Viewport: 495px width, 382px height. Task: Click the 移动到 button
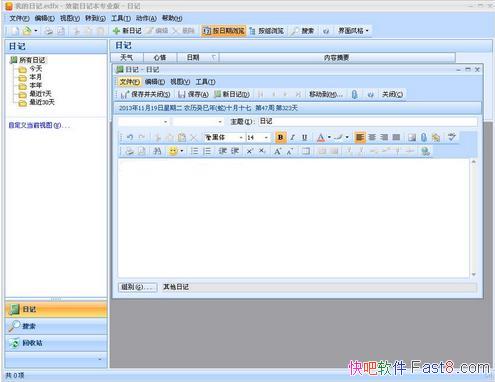[325, 94]
